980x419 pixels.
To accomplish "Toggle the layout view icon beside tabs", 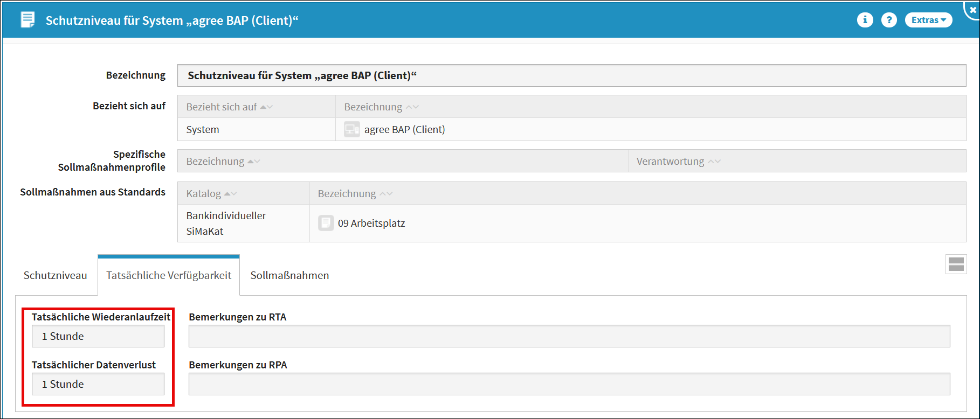I will pos(956,264).
